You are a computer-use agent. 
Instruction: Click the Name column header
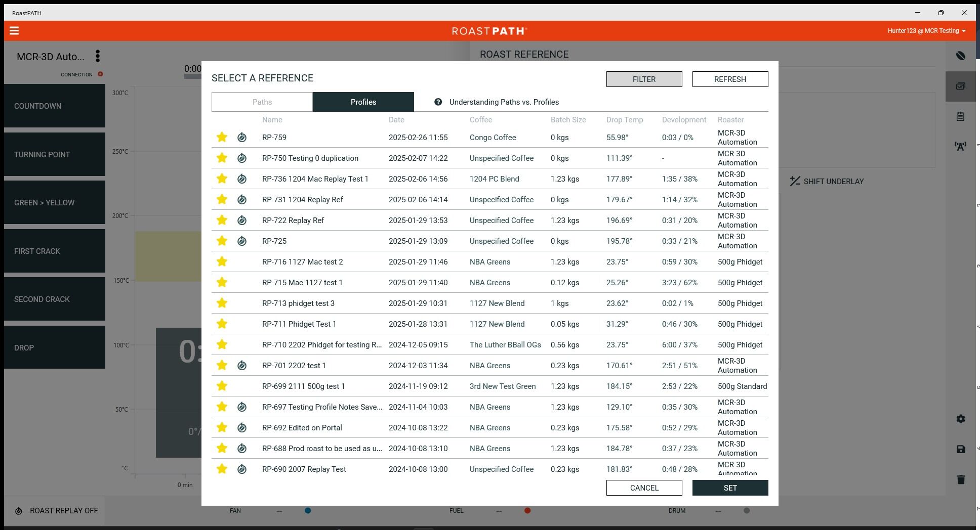(272, 120)
